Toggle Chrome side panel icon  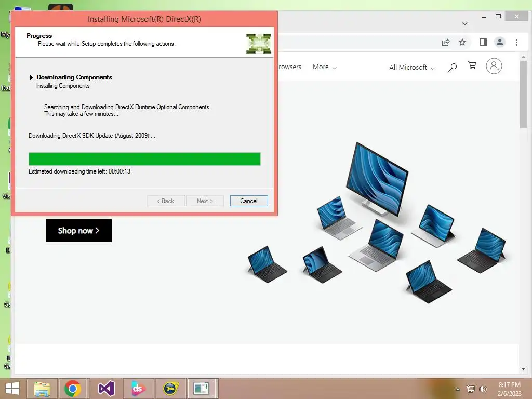[483, 43]
